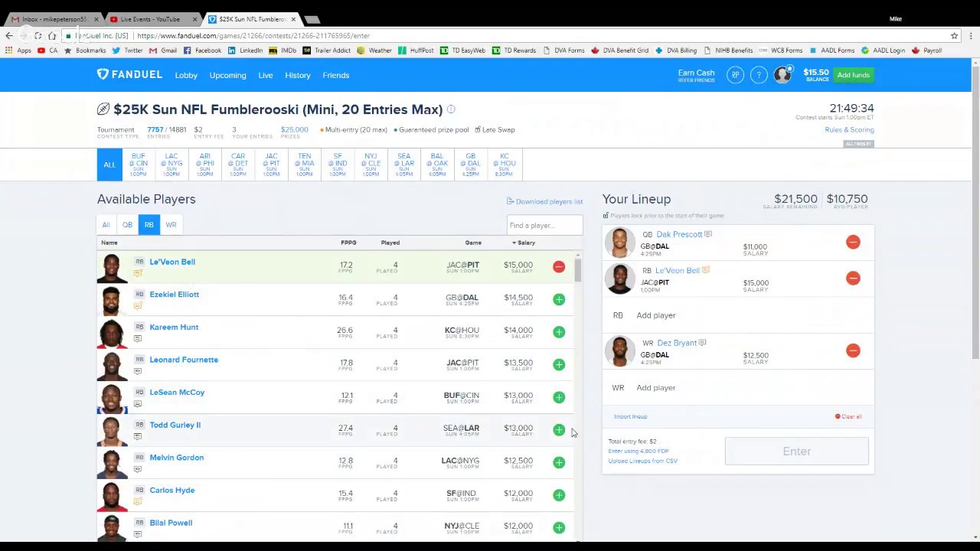Open the Rules & Scoring link
980x551 pixels.
point(849,129)
